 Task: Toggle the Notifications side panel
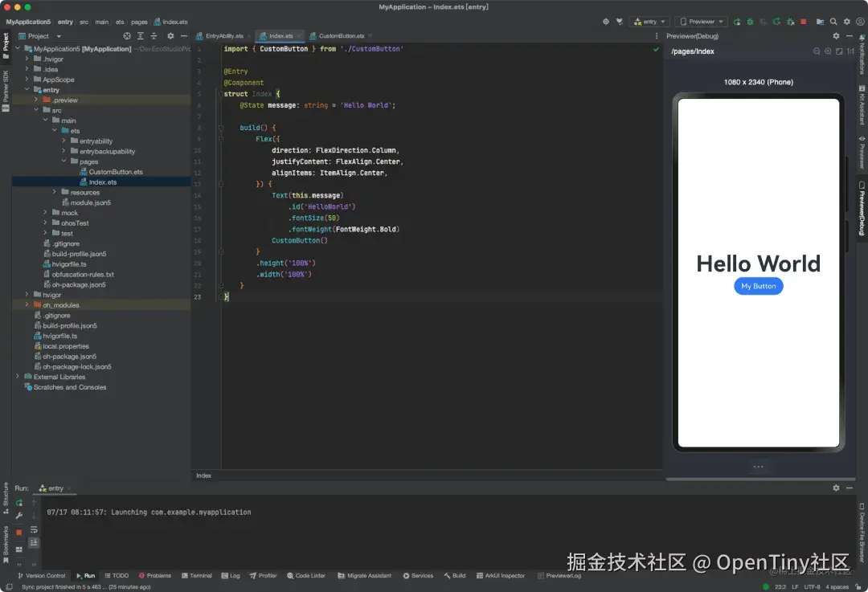pyautogui.click(x=862, y=55)
